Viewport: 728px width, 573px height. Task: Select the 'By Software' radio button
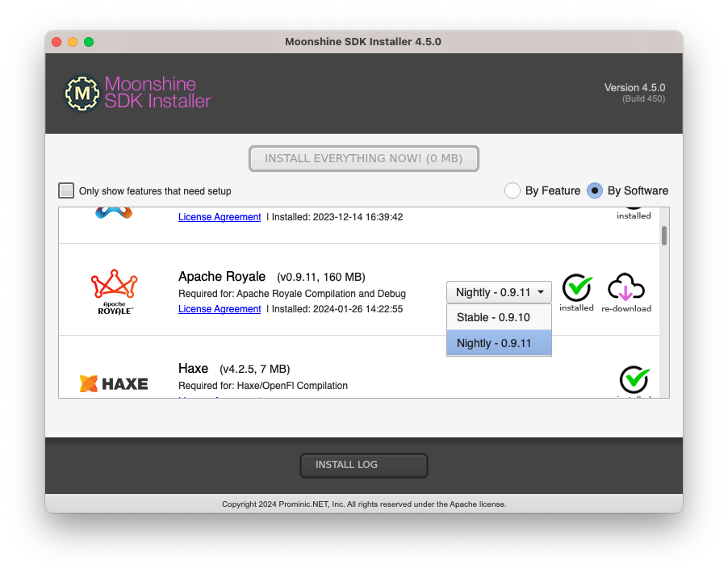pyautogui.click(x=595, y=190)
